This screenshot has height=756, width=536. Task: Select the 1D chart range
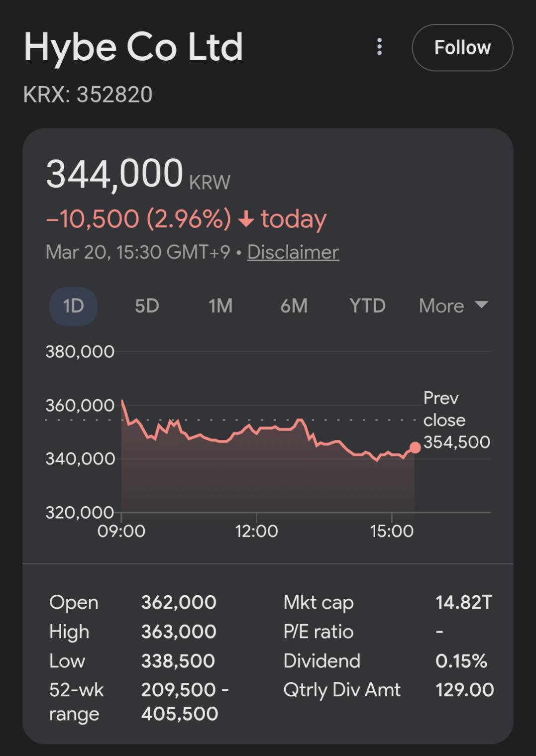(x=73, y=306)
